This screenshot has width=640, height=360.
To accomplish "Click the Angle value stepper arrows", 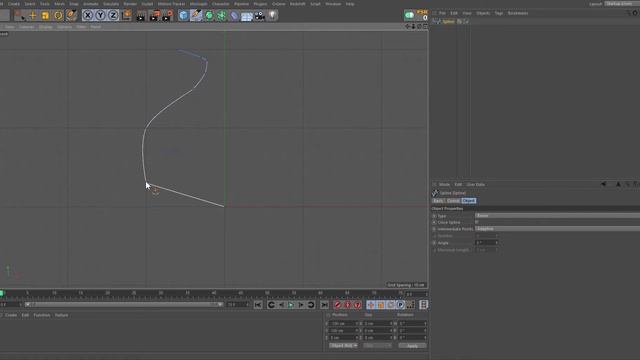I will tap(496, 243).
